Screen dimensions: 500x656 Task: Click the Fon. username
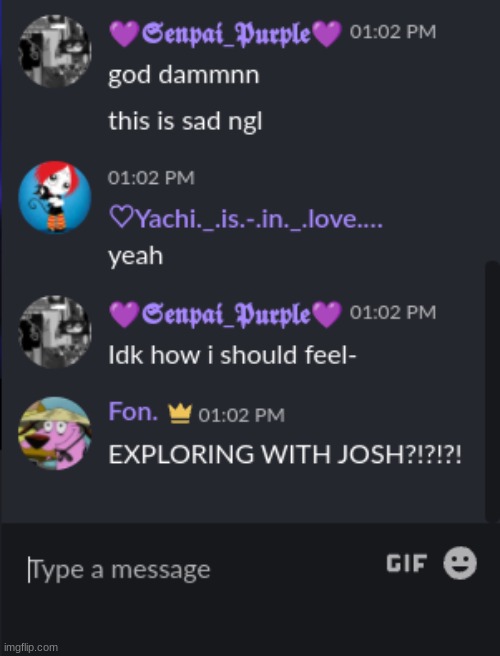(133, 412)
